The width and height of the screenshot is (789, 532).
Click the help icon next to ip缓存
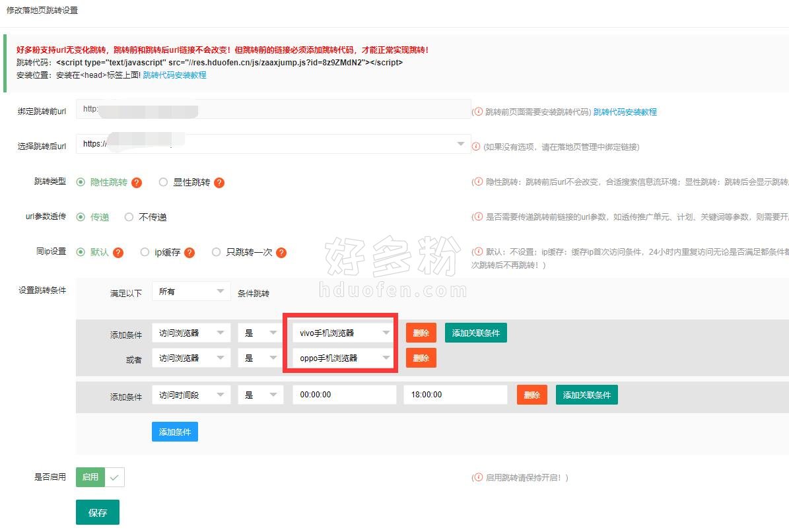pos(189,252)
